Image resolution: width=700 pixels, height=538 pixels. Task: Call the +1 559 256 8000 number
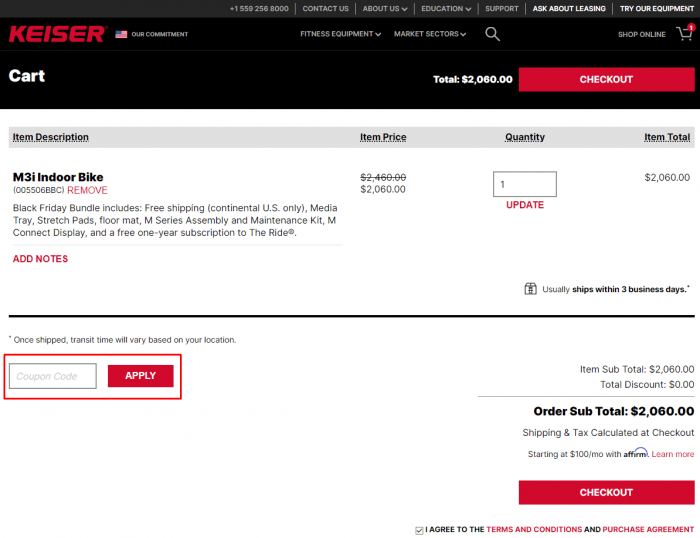259,8
